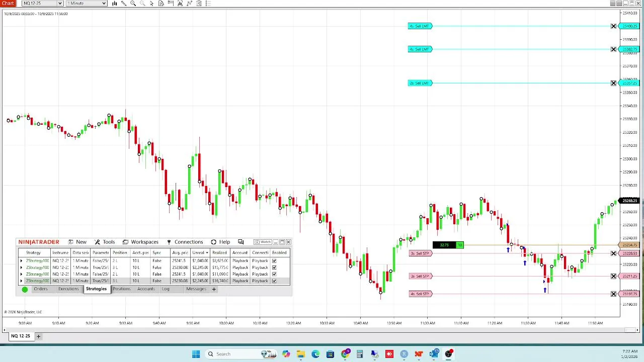Select the drawing tools pencil icon

tap(124, 4)
